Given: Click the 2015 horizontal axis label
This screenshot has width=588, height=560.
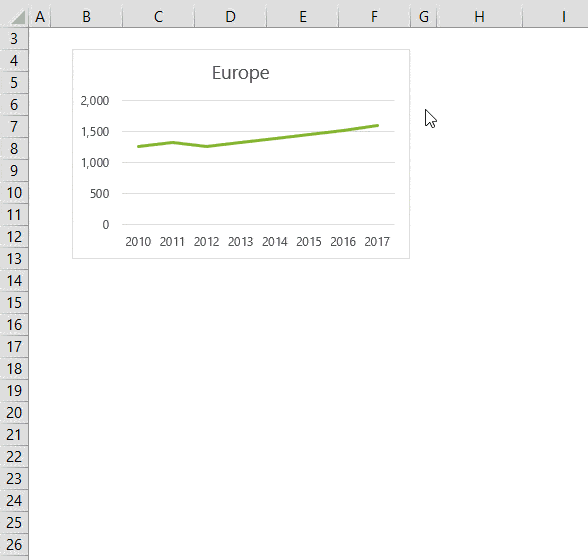Looking at the screenshot, I should [x=309, y=242].
